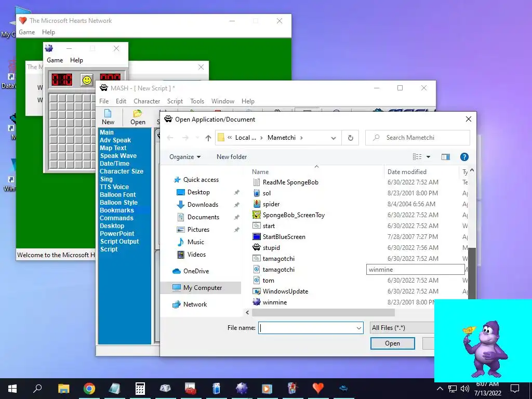Image resolution: width=532 pixels, height=399 pixels.
Task: Sort by Date modified column header
Action: point(407,172)
